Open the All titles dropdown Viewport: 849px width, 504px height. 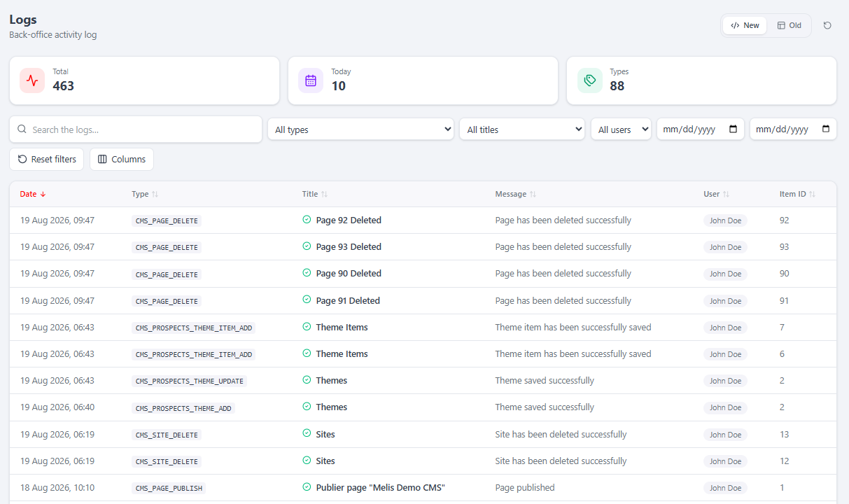pyautogui.click(x=522, y=129)
